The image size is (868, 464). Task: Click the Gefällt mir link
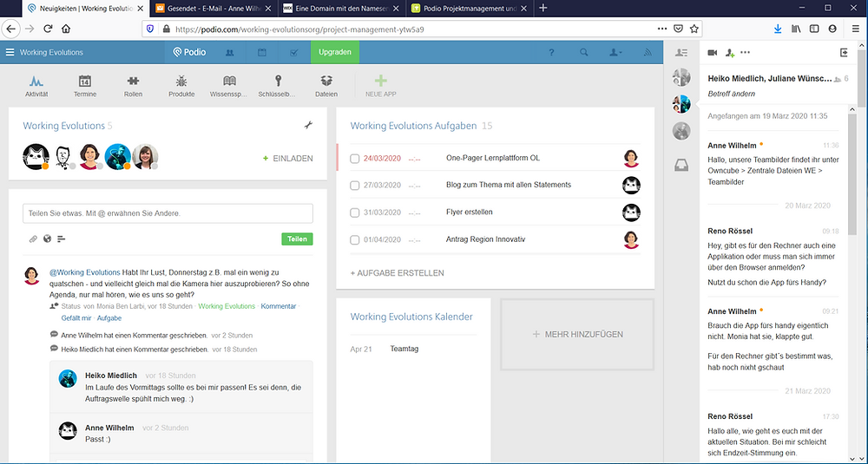point(76,318)
